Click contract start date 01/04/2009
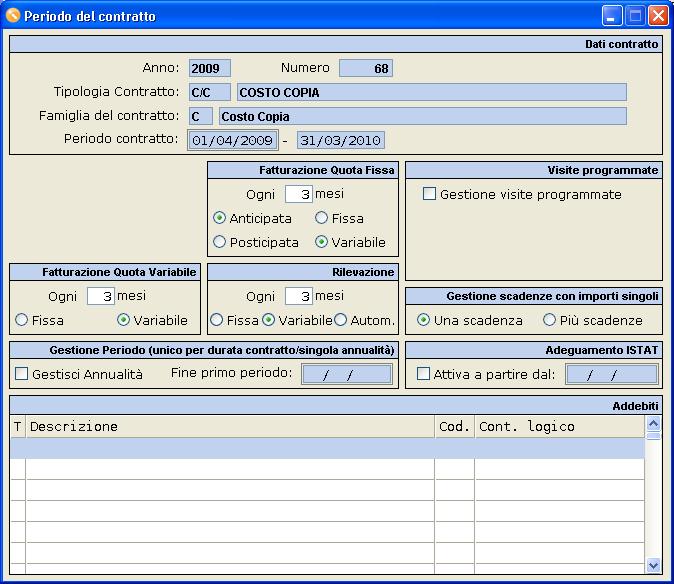Viewport: 674px width, 584px height. click(233, 140)
